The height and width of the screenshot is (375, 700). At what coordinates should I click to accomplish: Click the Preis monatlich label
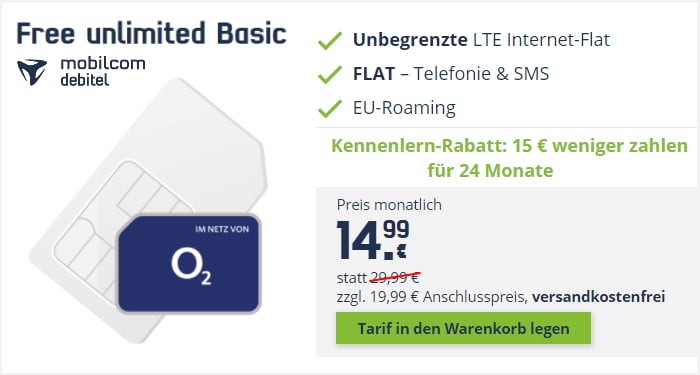pos(389,204)
